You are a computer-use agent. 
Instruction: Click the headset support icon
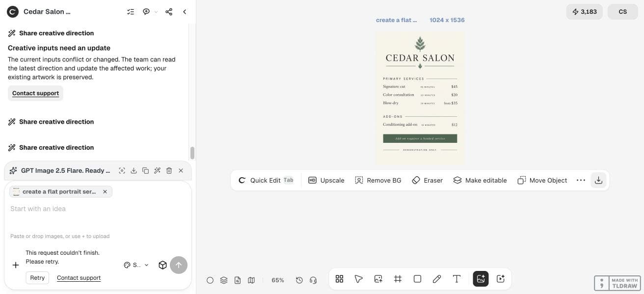(x=313, y=280)
